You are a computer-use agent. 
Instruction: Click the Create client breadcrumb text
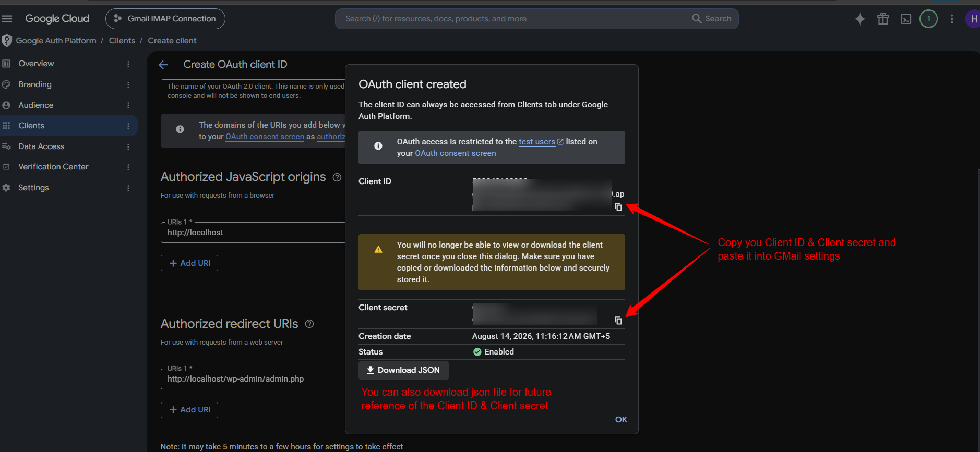coord(172,41)
